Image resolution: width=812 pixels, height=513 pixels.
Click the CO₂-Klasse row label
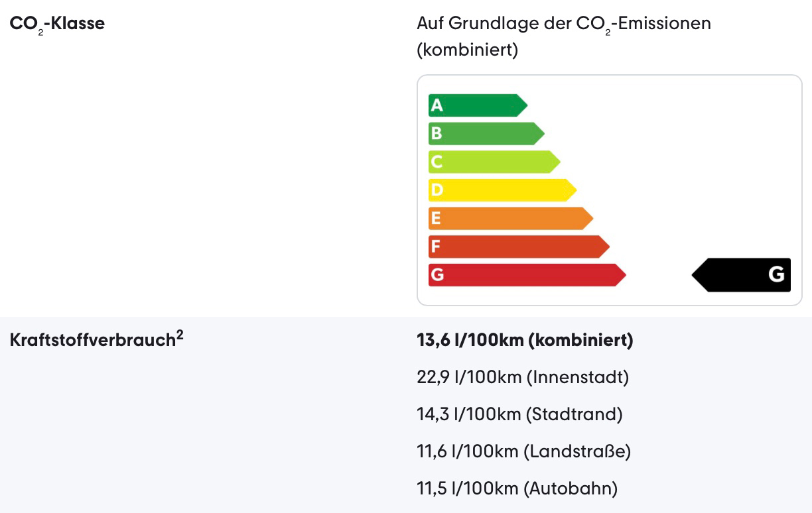click(x=57, y=24)
